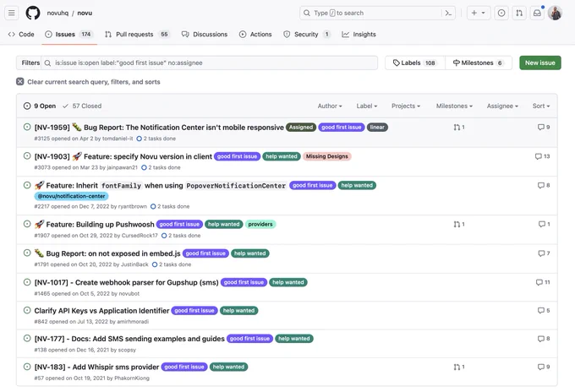Open comments of Pushwoosh issue
575x392 pixels.
coord(544,224)
